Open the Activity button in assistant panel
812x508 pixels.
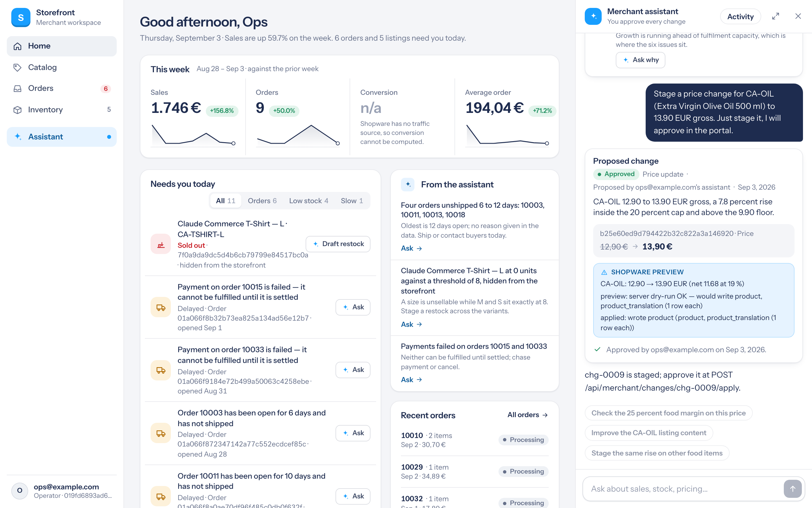coord(740,16)
